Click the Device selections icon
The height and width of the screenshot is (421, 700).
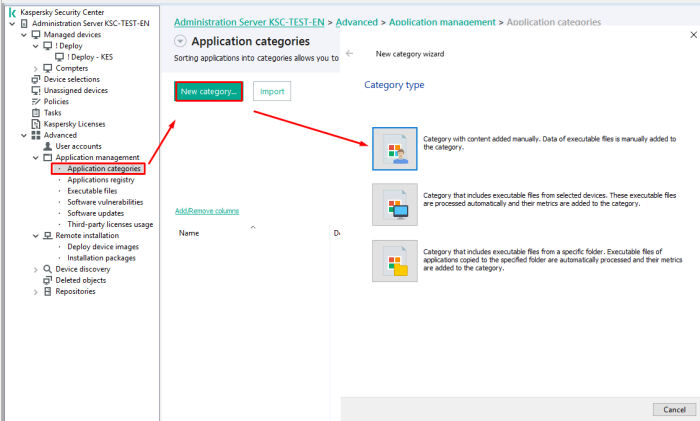point(36,79)
